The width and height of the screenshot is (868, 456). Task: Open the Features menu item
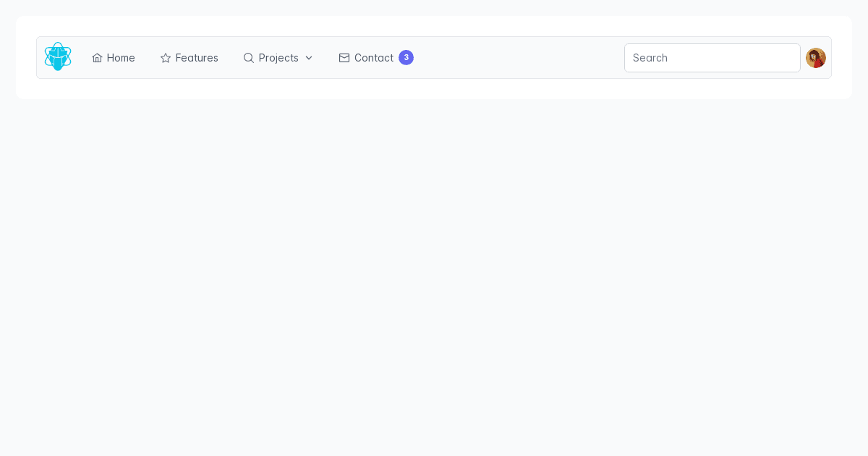point(189,58)
